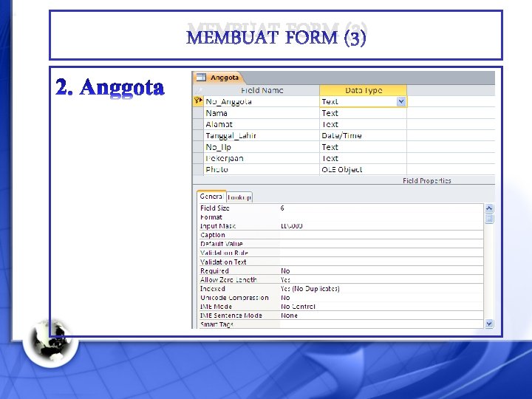Click the Date/Time data type cell
The image size is (532, 399).
point(363,136)
